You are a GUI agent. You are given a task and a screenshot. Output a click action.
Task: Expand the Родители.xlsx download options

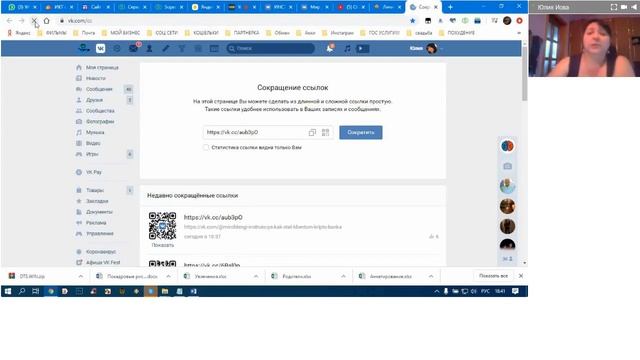(343, 276)
